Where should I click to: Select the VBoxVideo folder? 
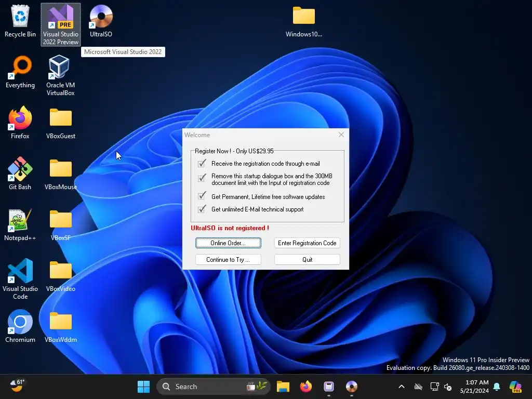[x=61, y=275]
